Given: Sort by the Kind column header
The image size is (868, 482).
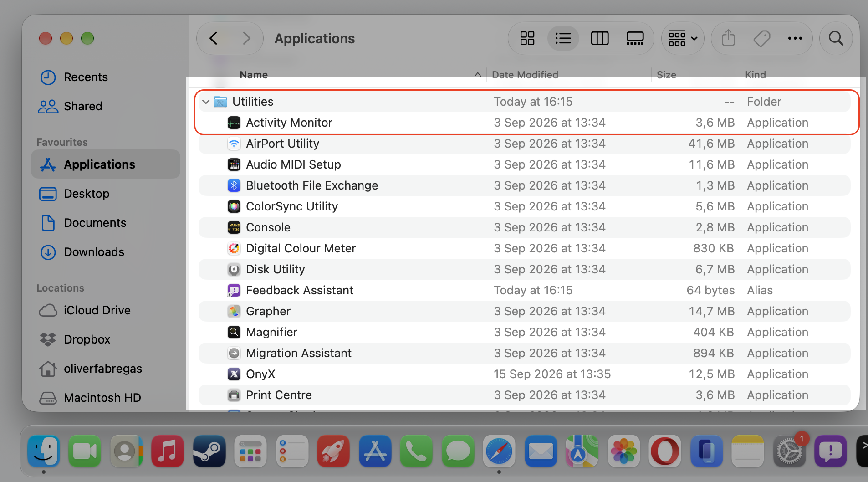Looking at the screenshot, I should [x=756, y=75].
